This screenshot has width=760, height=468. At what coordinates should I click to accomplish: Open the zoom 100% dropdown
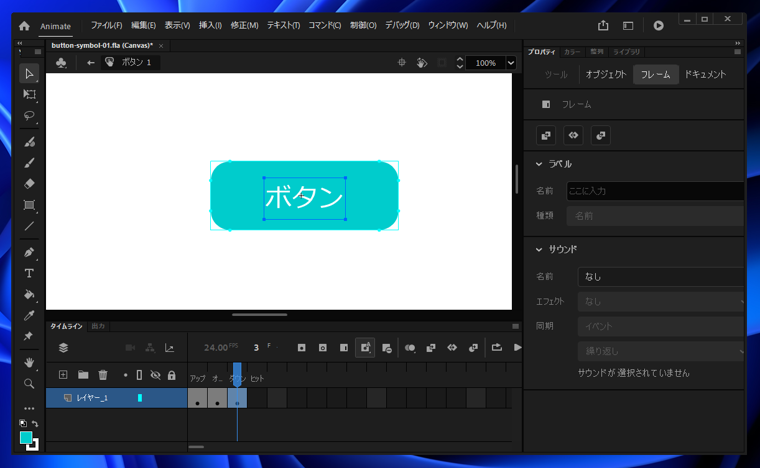coord(511,63)
